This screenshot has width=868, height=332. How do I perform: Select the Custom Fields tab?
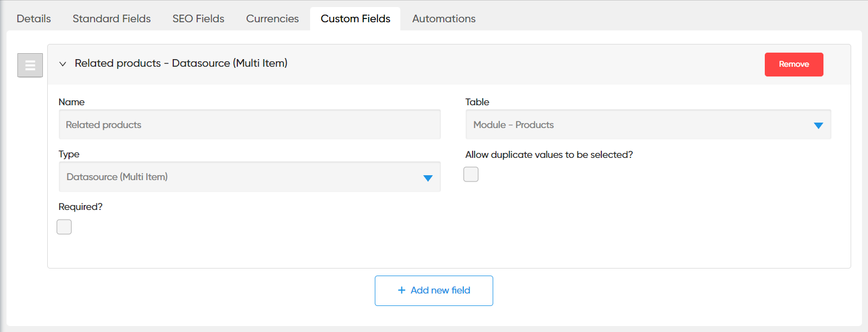pos(355,18)
